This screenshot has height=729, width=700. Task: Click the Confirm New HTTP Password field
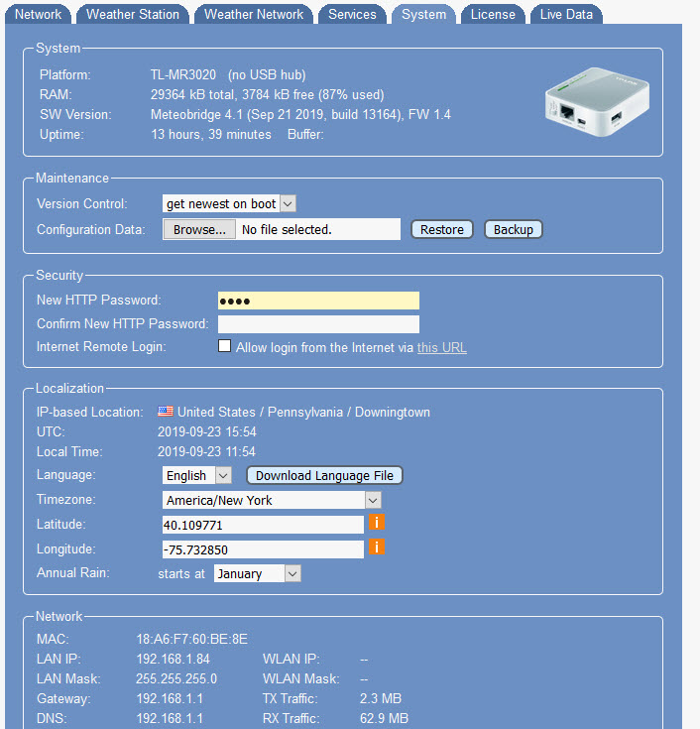click(x=318, y=324)
